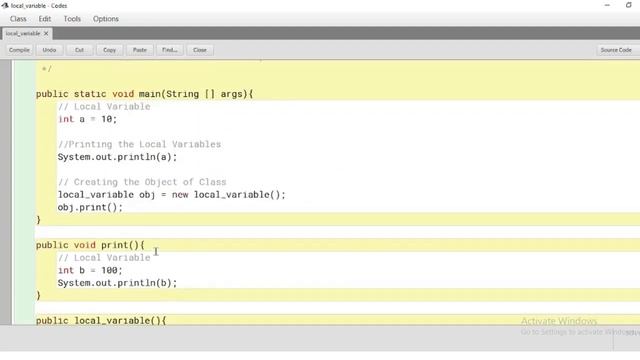Click the '//Printing the Local Variables' comment

(x=139, y=144)
